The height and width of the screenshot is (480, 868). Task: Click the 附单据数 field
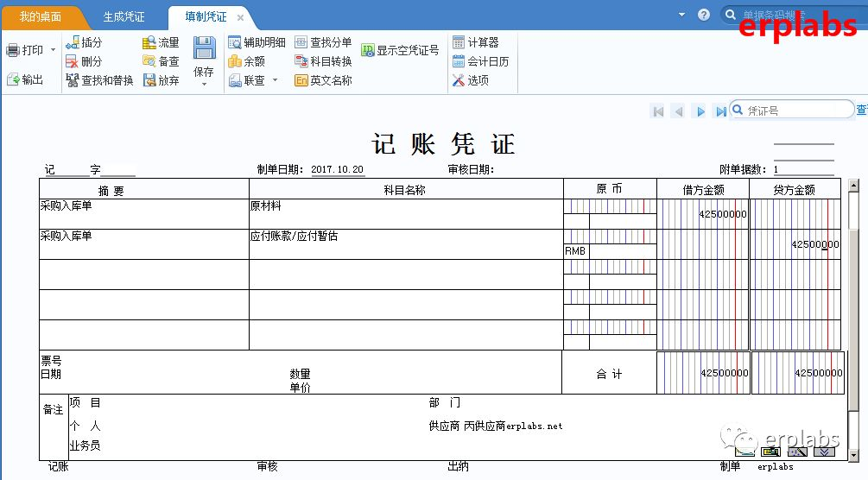[803, 169]
